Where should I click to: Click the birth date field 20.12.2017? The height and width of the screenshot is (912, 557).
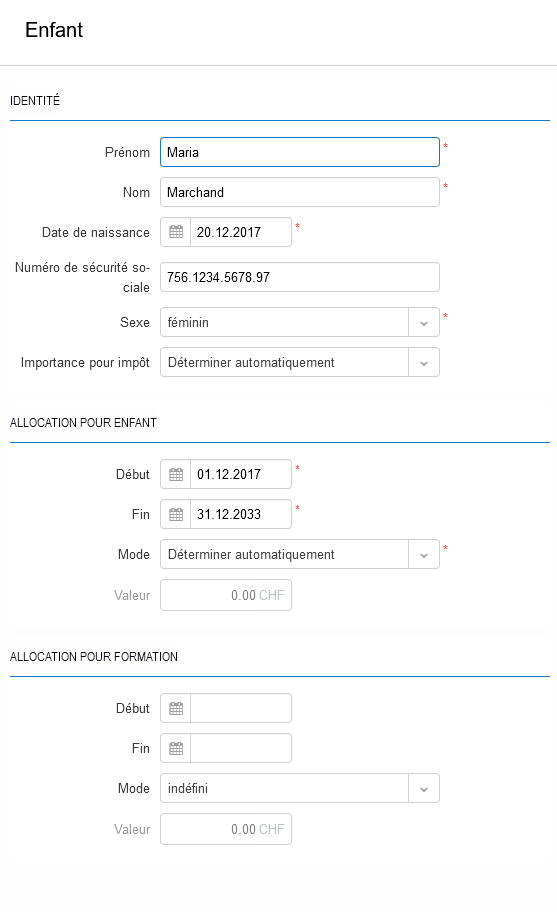point(241,232)
